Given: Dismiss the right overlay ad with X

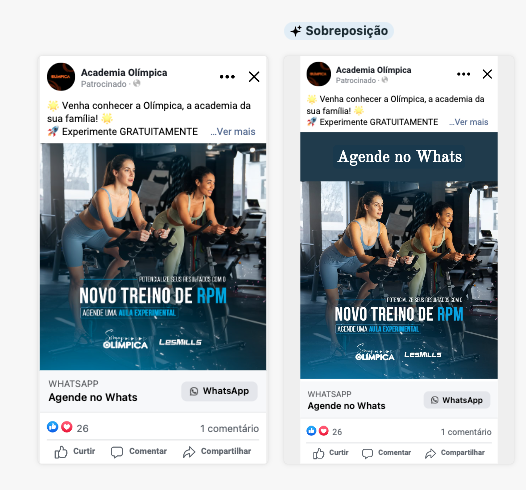Looking at the screenshot, I should [487, 74].
